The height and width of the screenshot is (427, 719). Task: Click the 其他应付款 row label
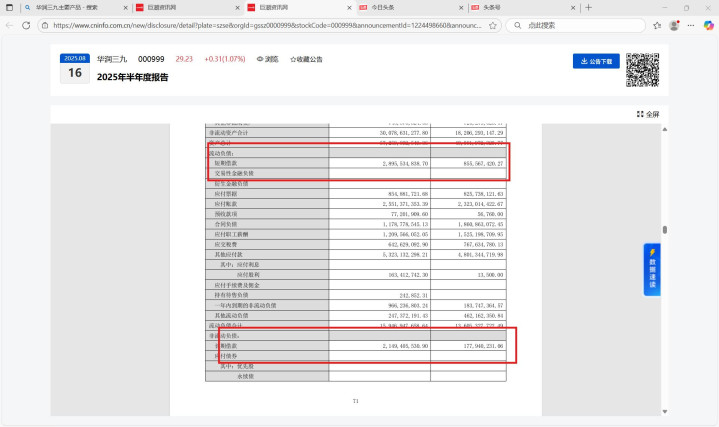[228, 255]
